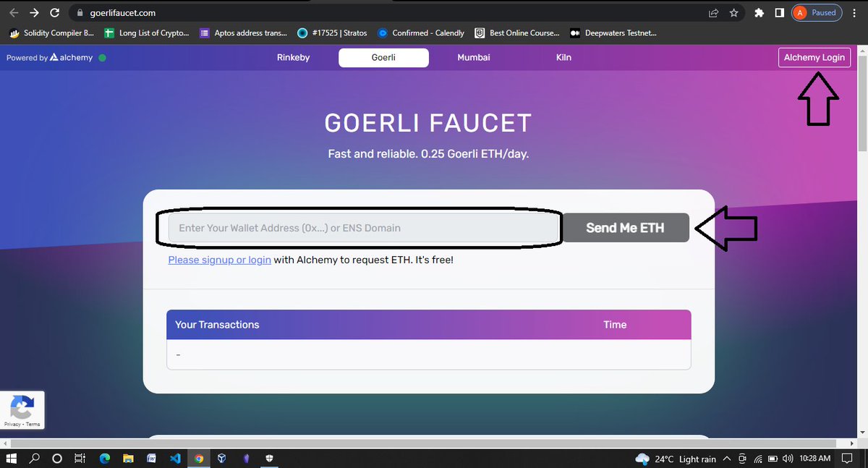Bookmark this page with the star icon
The width and height of the screenshot is (868, 468).
point(734,13)
